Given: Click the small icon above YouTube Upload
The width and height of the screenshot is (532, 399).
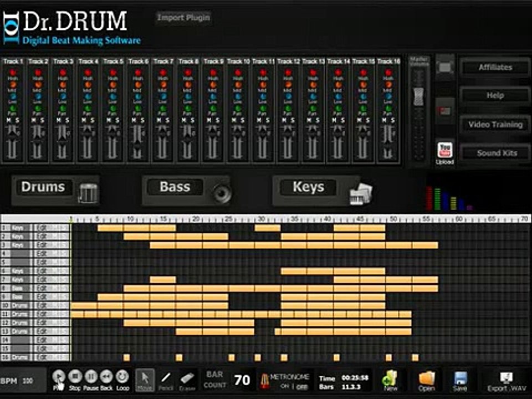Looking at the screenshot, I should coord(445,111).
